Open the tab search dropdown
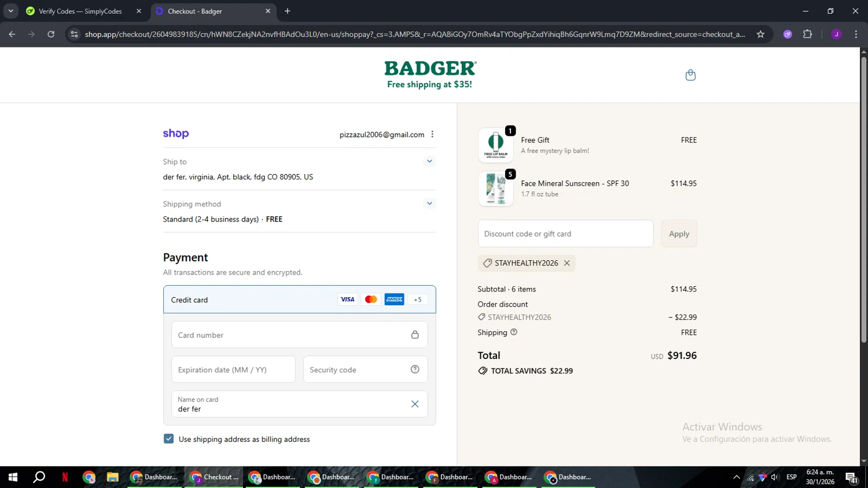The image size is (868, 488). pos(10,11)
